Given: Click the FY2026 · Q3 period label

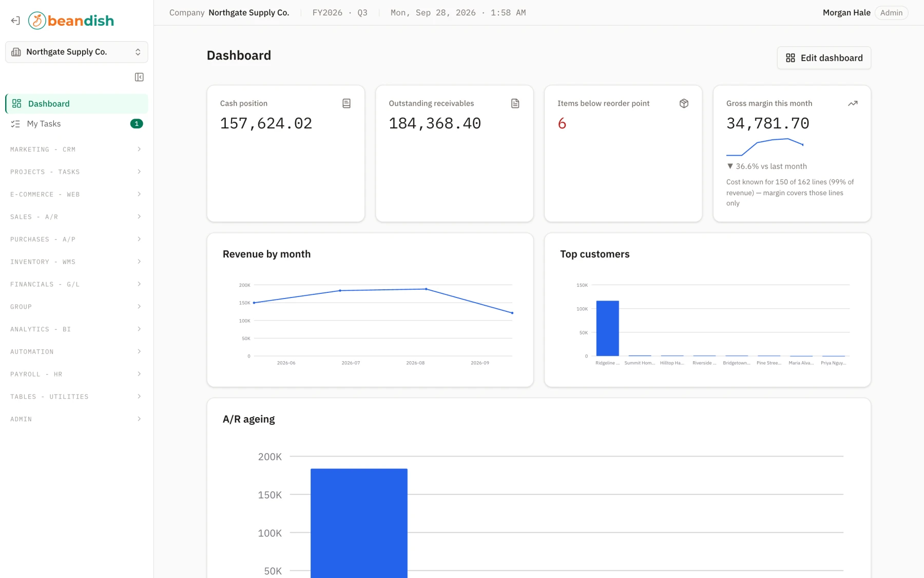Looking at the screenshot, I should [340, 13].
